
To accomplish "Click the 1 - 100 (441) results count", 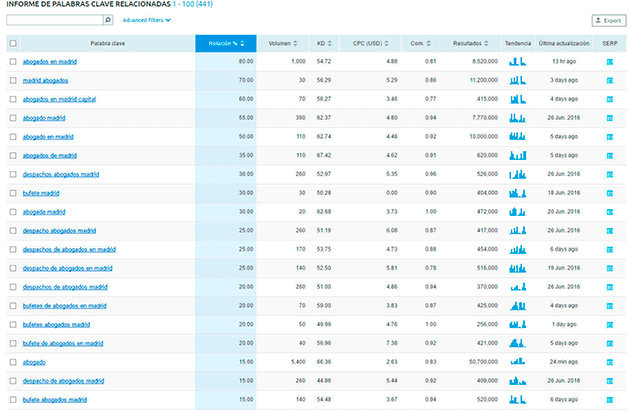I will coord(193,4).
